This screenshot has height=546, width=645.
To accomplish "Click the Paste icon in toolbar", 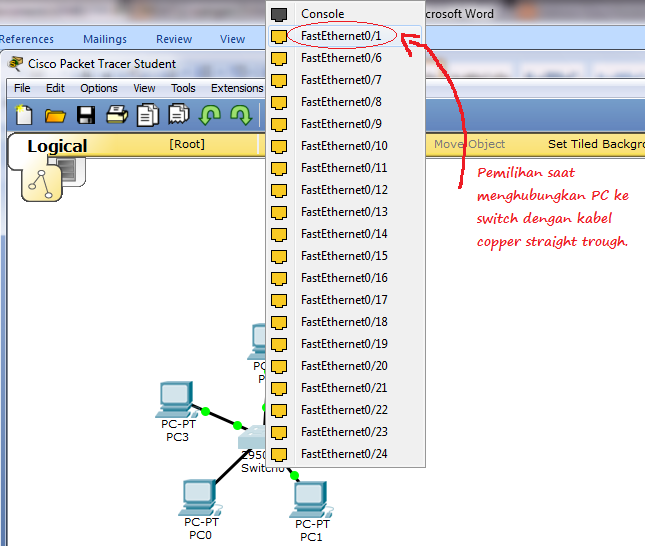I will (179, 115).
